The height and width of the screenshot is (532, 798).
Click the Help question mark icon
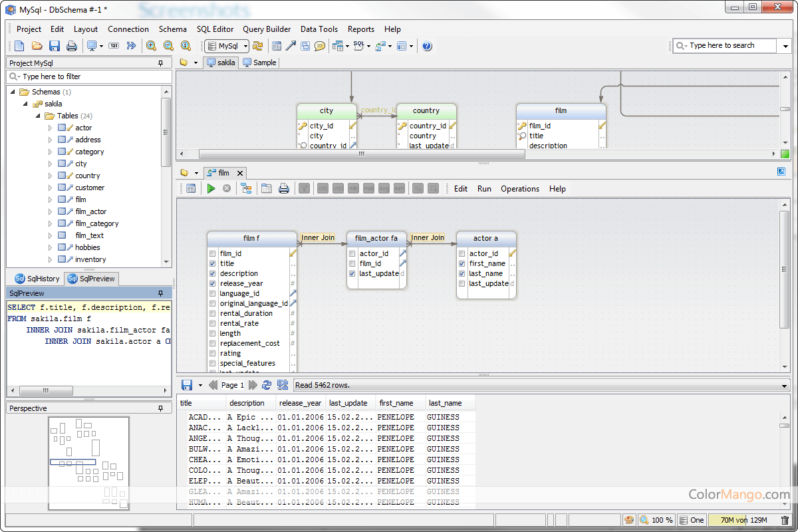pos(427,46)
